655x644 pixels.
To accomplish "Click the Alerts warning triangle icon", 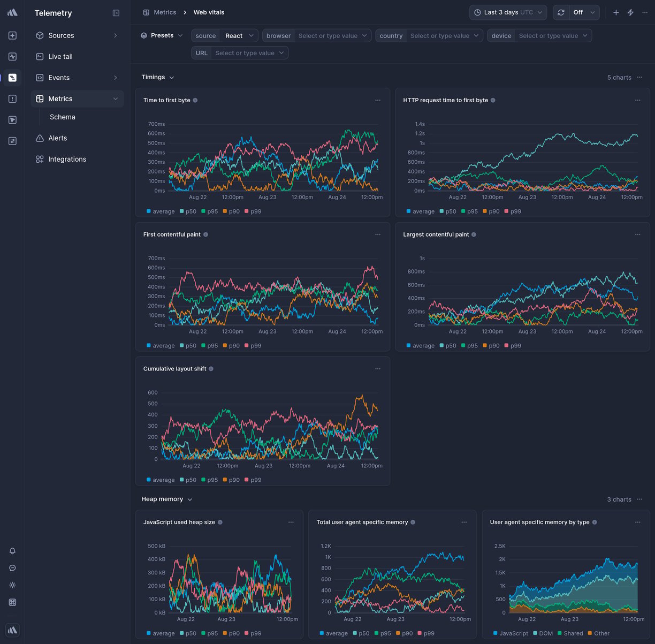I will click(40, 138).
